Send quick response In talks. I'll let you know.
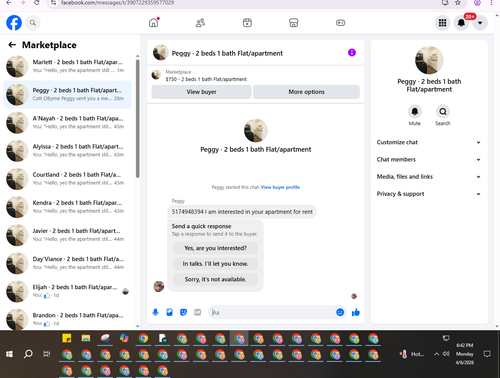Screen dimensions: 500x378 point(215,264)
